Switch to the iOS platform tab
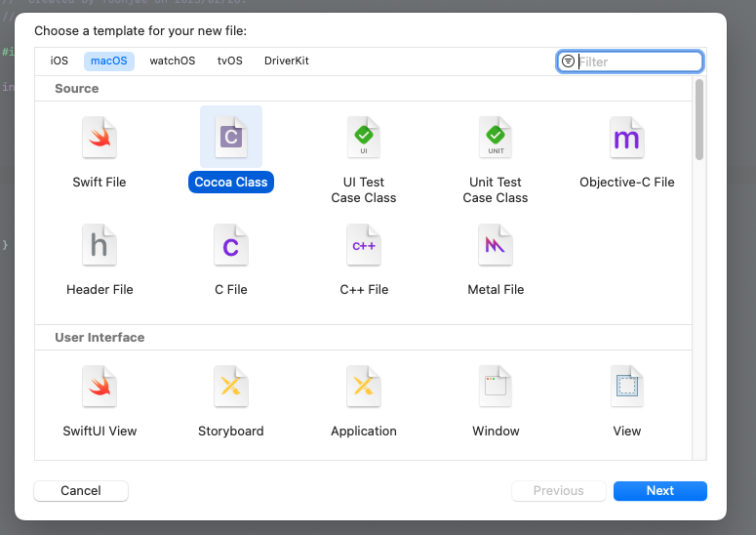The height and width of the screenshot is (535, 756). (60, 61)
